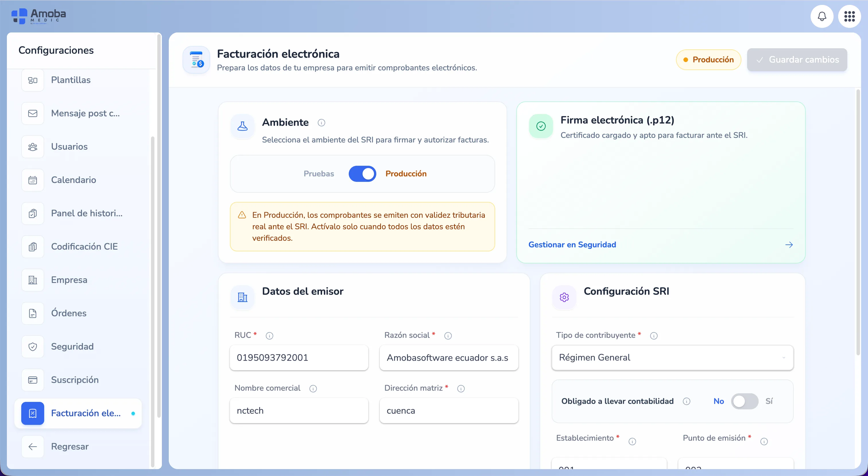
Task: Click the RUC input field
Action: pyautogui.click(x=299, y=358)
